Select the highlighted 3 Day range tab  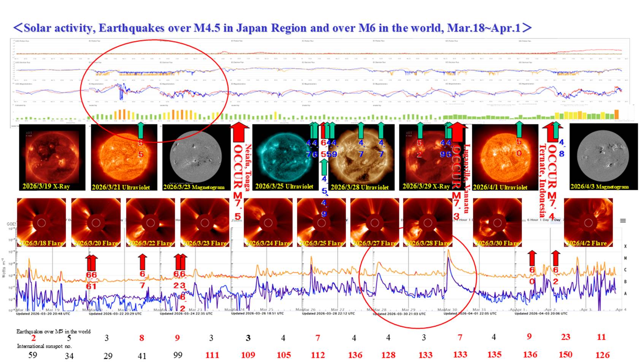point(557,220)
